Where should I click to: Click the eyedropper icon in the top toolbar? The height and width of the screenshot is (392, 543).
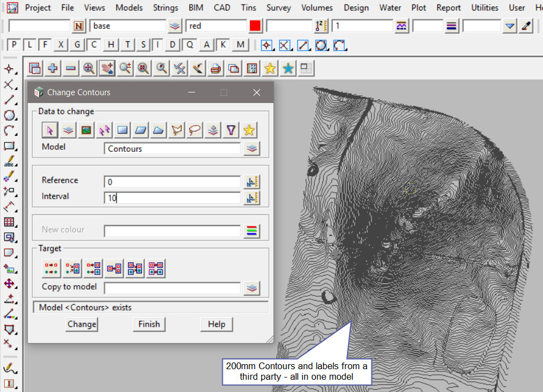pyautogui.click(x=526, y=26)
